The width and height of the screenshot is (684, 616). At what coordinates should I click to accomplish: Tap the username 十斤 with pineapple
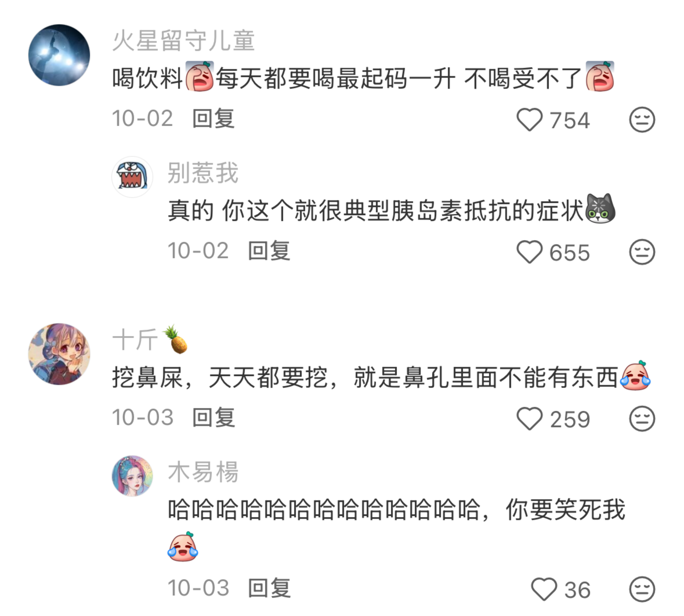(x=150, y=339)
